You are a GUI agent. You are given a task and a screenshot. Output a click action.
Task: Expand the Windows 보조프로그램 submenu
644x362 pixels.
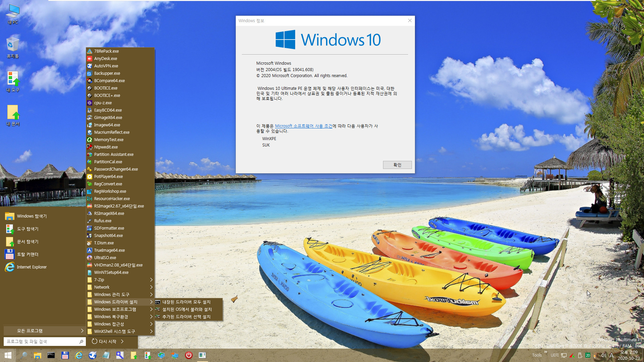point(120,309)
